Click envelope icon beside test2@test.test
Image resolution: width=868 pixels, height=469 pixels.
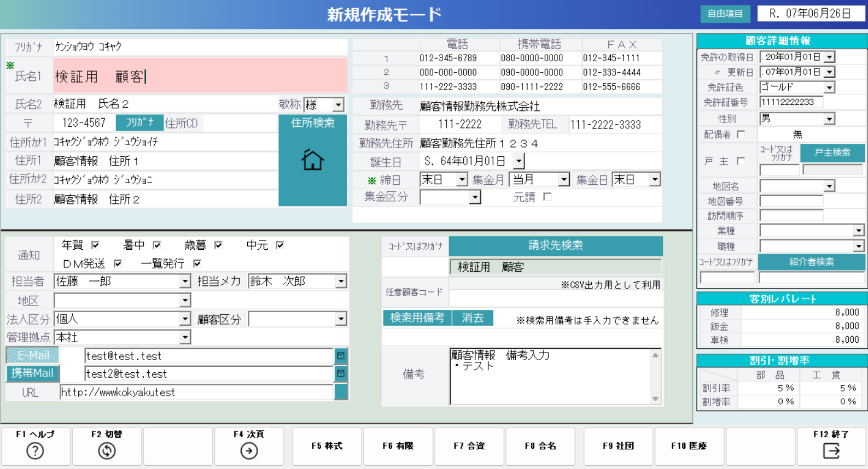(x=341, y=374)
